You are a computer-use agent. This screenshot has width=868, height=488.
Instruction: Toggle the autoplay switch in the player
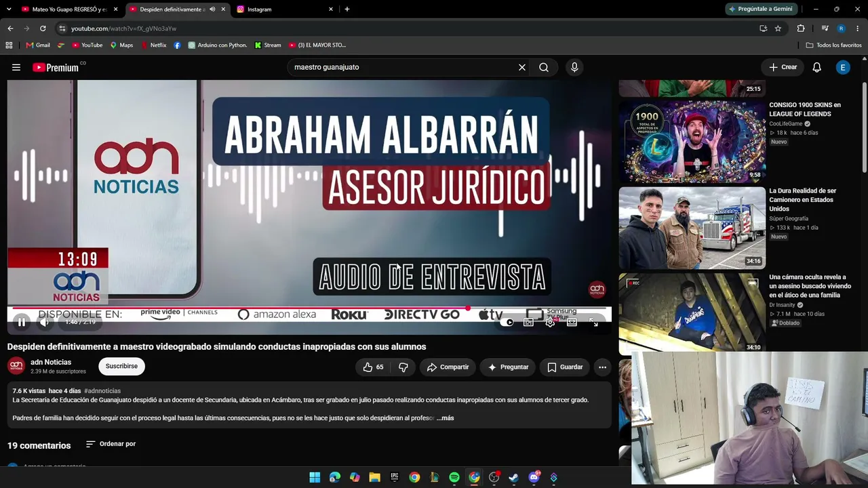(x=507, y=323)
